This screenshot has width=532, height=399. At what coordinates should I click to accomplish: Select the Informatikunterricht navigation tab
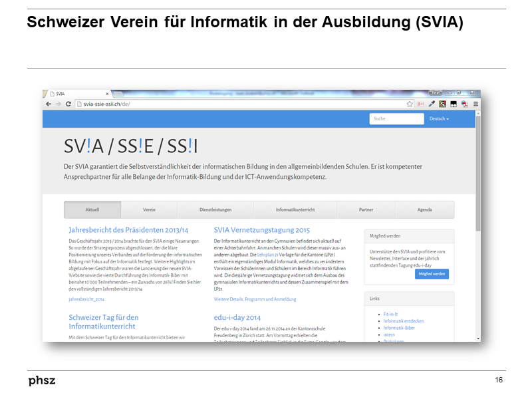coord(295,209)
